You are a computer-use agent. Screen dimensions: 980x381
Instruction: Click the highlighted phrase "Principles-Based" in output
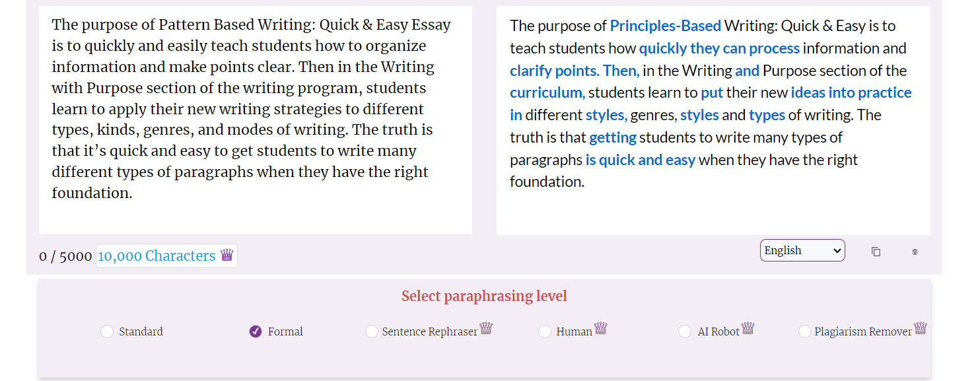665,26
